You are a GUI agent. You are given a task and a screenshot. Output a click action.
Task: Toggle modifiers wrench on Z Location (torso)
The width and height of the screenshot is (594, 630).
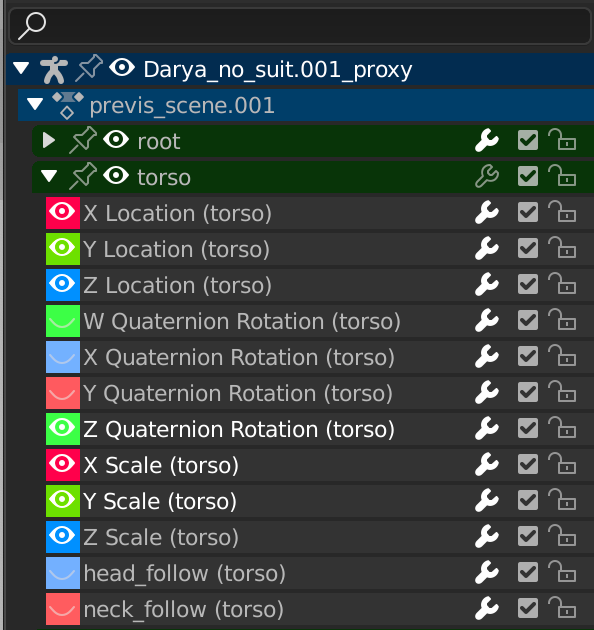pyautogui.click(x=487, y=284)
